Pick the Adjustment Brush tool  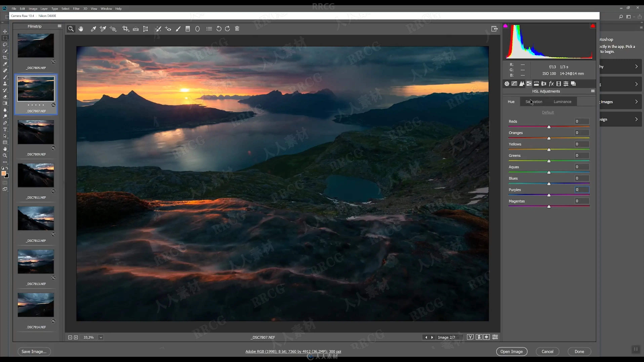pyautogui.click(x=178, y=29)
